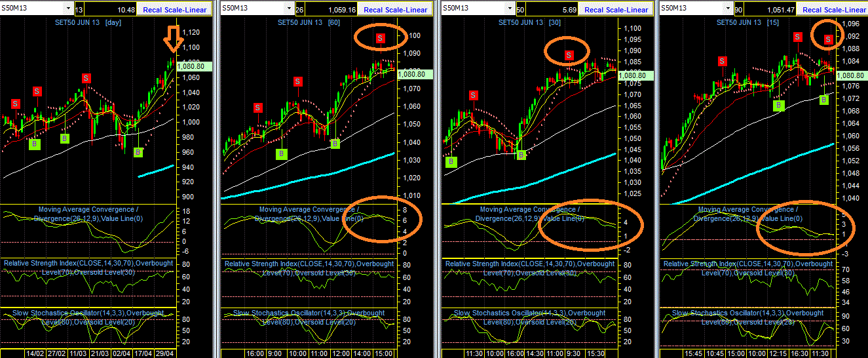Click the leftmost red S marker in 15-minute chart
868x358 pixels.
(x=722, y=60)
